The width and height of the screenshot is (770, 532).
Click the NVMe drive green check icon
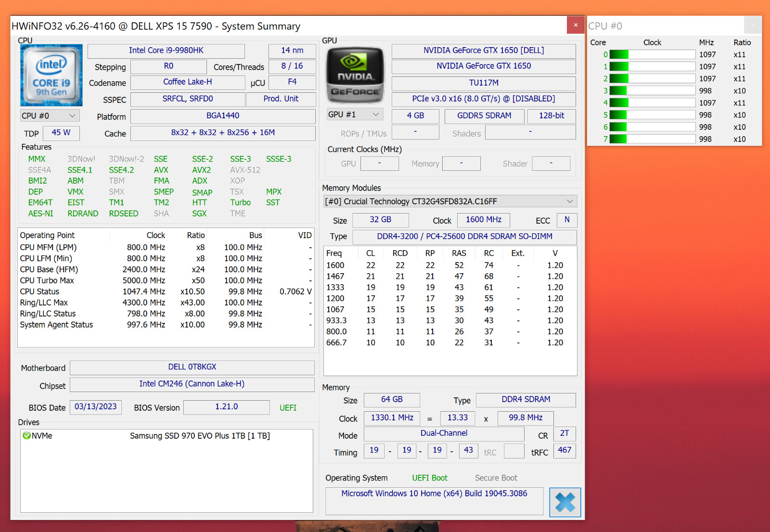click(x=26, y=436)
